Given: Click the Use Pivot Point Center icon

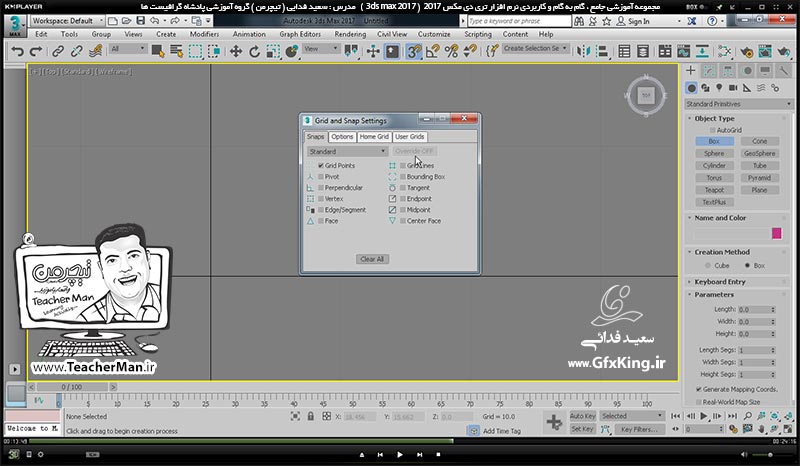Looking at the screenshot, I should click(x=351, y=52).
